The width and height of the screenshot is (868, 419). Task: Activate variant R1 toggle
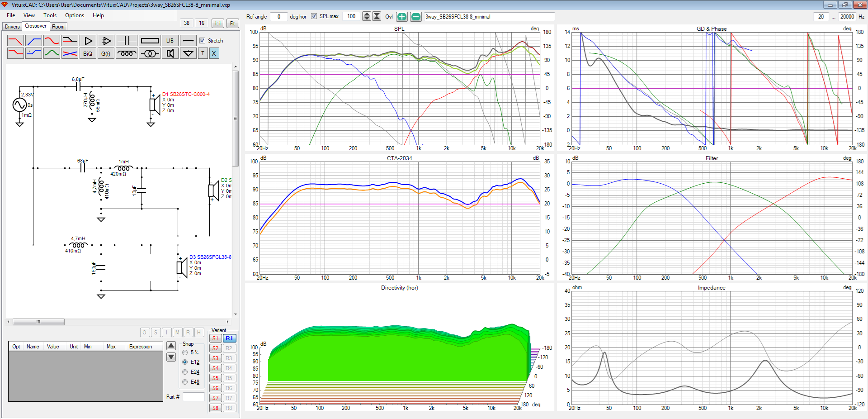click(x=229, y=338)
